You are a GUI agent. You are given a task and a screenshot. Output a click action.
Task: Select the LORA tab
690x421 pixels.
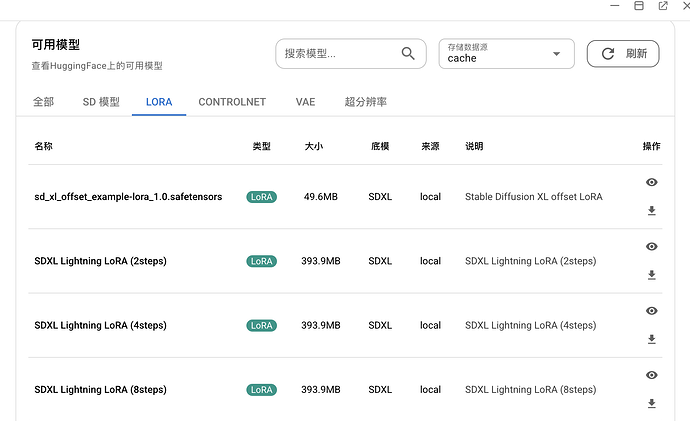click(x=159, y=102)
